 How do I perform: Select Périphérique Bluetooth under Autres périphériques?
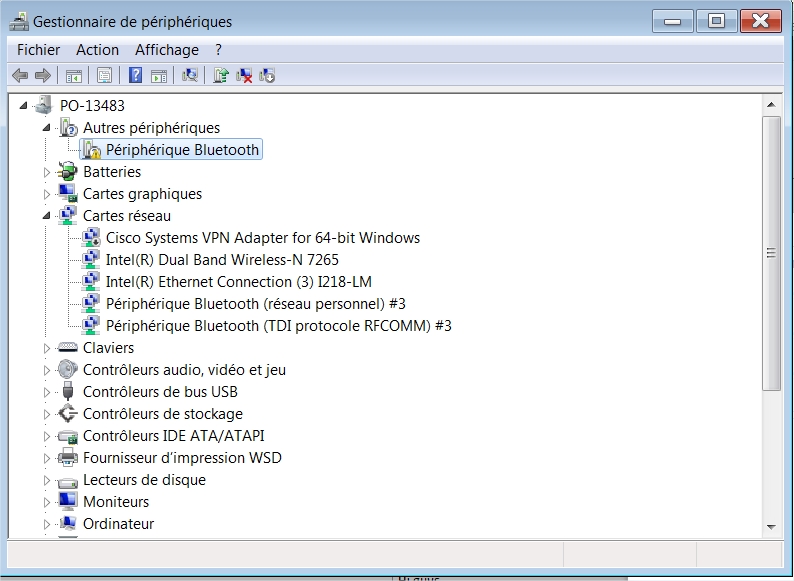click(182, 150)
